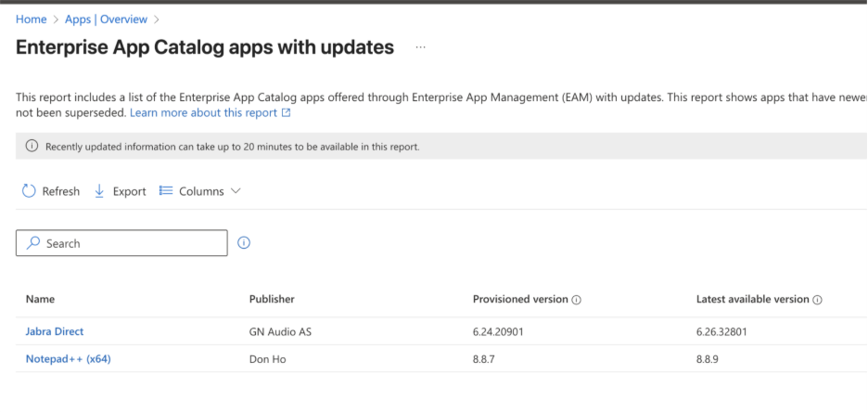868x413 pixels.
Task: Click the info icon in the notification banner
Action: pyautogui.click(x=32, y=147)
